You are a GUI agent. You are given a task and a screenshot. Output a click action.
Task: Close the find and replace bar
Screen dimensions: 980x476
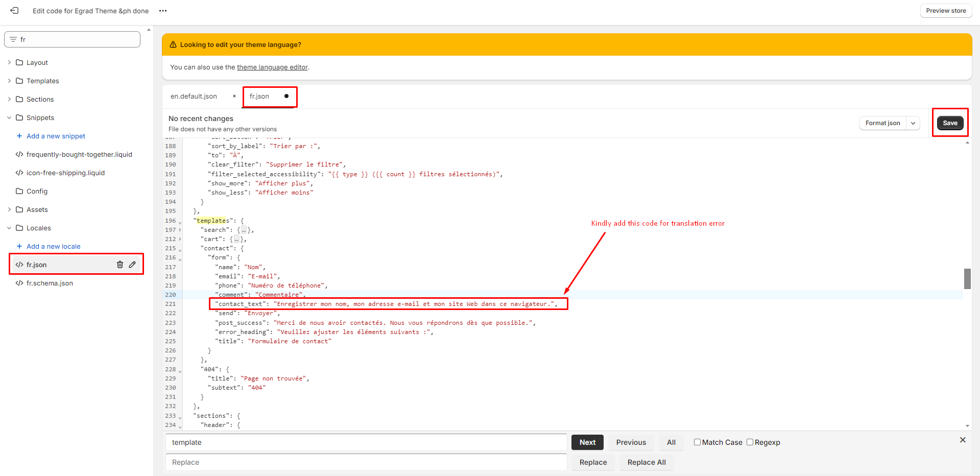tap(963, 440)
